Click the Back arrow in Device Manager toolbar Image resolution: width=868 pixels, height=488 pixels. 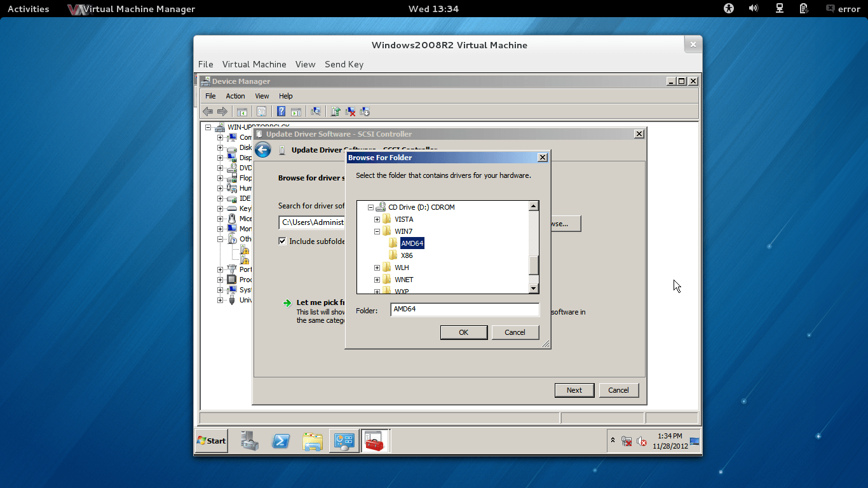coord(208,112)
